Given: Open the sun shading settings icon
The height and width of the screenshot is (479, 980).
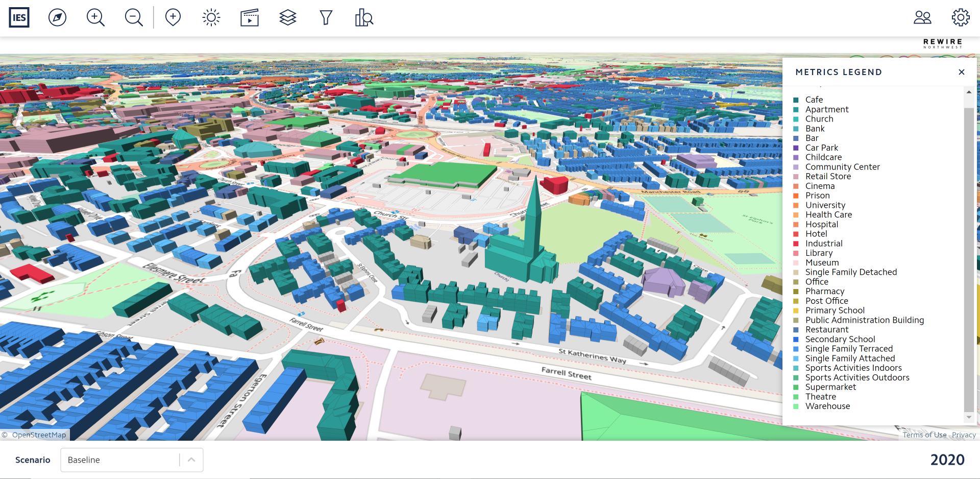Looking at the screenshot, I should click(x=211, y=17).
